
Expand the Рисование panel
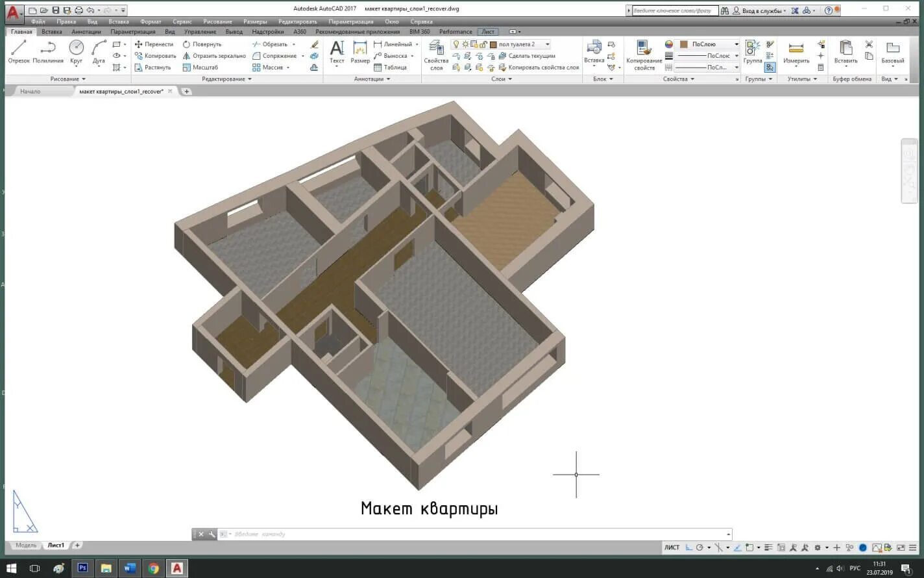68,79
